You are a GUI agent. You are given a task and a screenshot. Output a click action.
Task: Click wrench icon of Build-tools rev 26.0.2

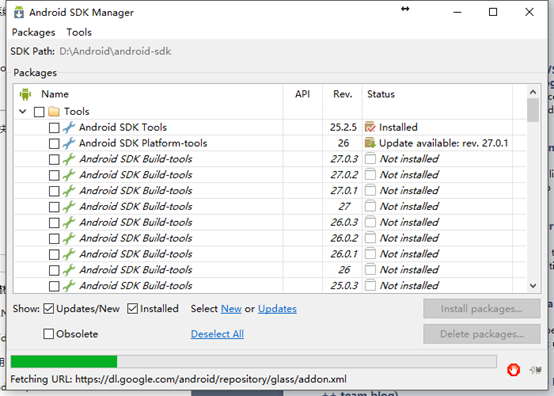(x=69, y=238)
